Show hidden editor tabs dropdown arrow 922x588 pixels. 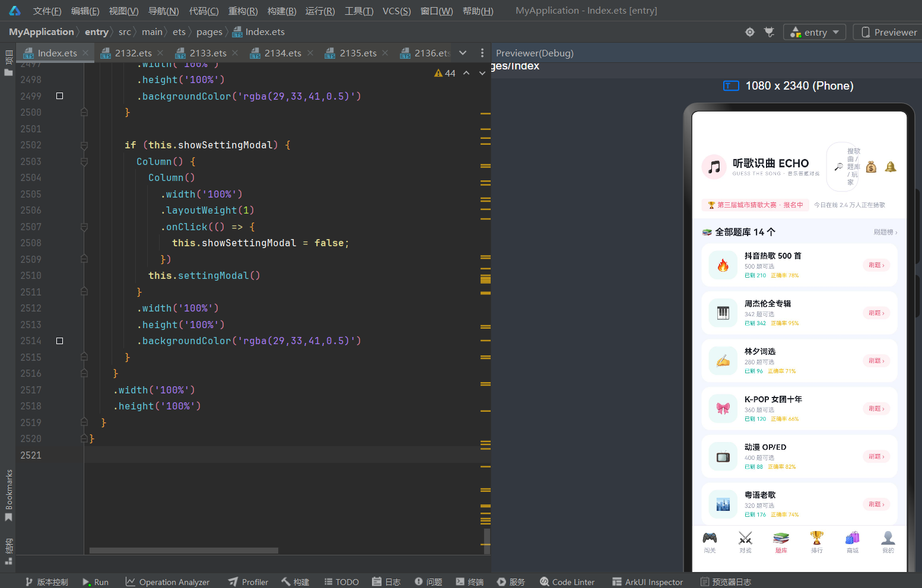click(463, 53)
